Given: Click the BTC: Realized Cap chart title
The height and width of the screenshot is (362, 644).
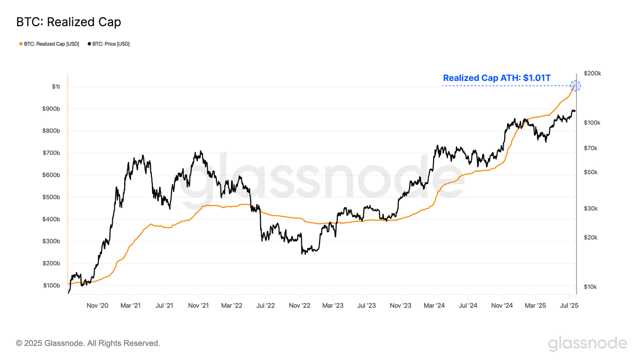Looking at the screenshot, I should [68, 22].
